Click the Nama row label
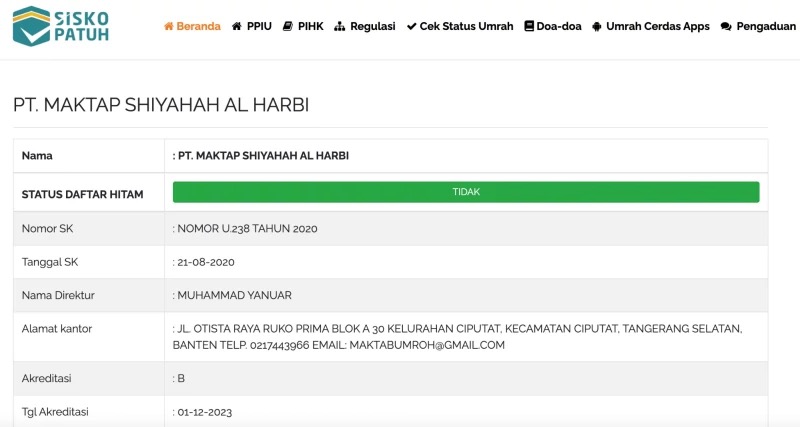Screen dimensions: 800x427 click(x=37, y=156)
